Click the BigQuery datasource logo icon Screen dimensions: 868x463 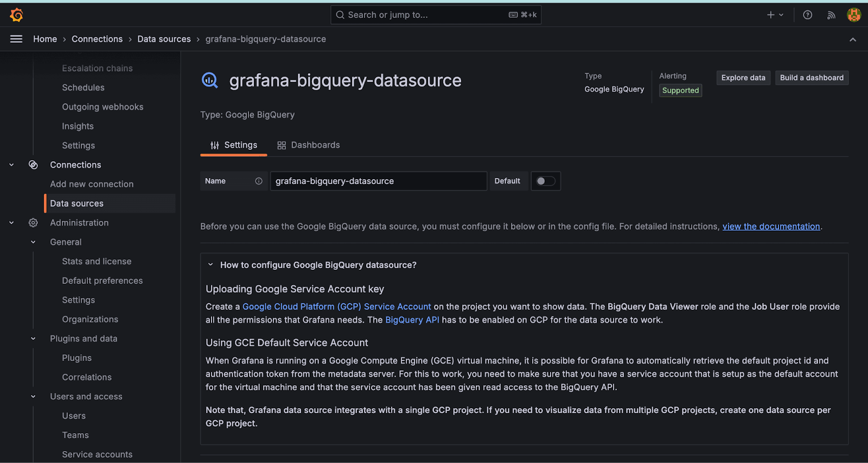click(210, 80)
